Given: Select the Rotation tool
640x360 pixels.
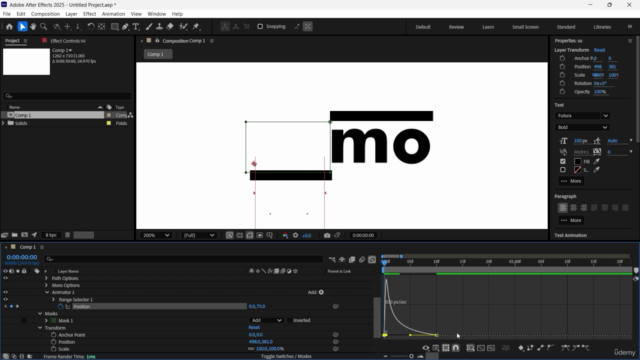Looking at the screenshot, I should (91, 27).
